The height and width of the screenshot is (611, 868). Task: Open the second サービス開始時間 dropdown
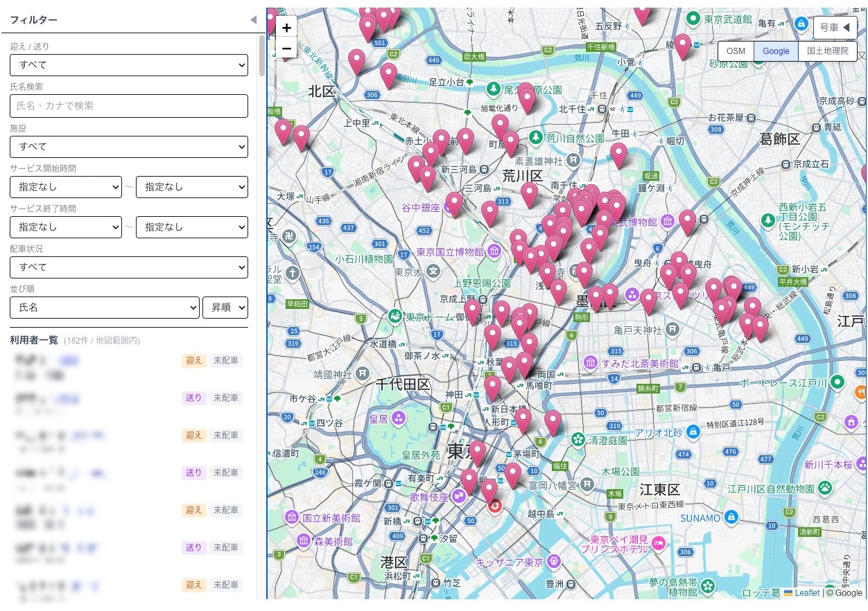[x=192, y=187]
